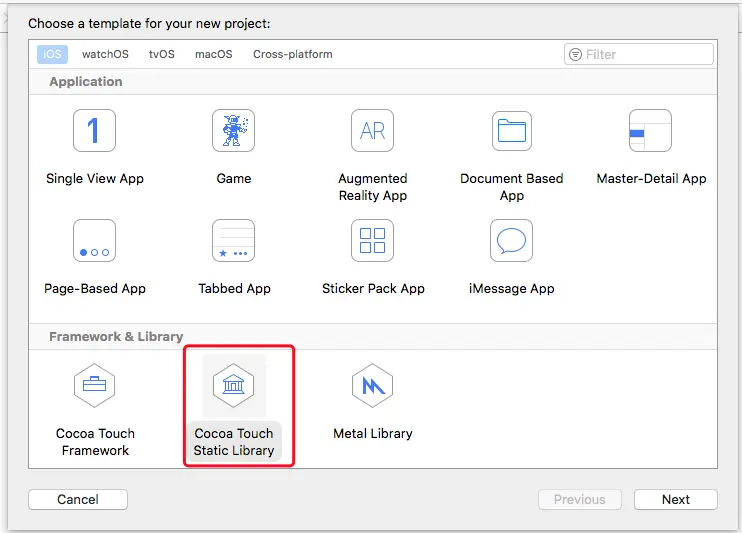Select the Single View App template icon
The image size is (742, 533).
(x=94, y=131)
